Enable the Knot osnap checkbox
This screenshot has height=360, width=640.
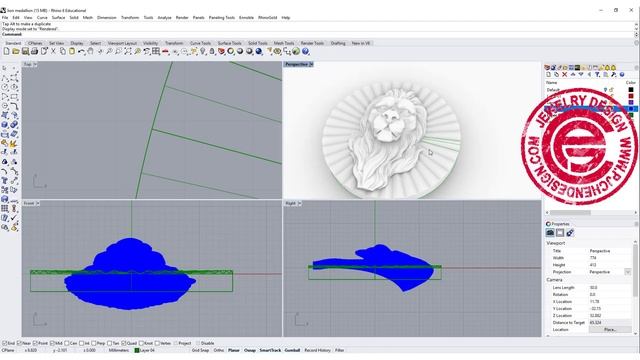point(141,343)
